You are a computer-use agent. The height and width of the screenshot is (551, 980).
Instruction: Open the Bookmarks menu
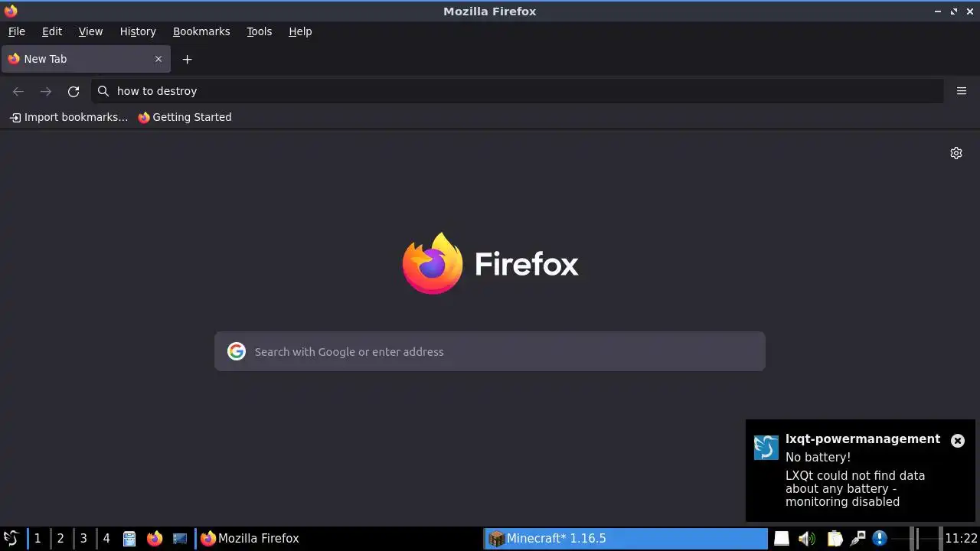201,31
